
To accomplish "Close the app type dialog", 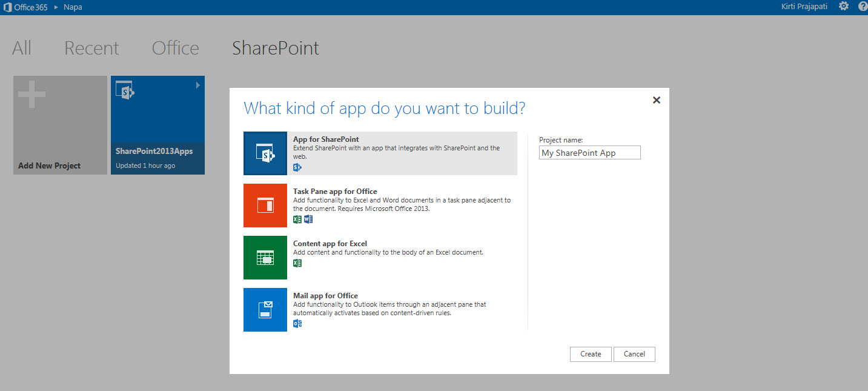I will 656,101.
